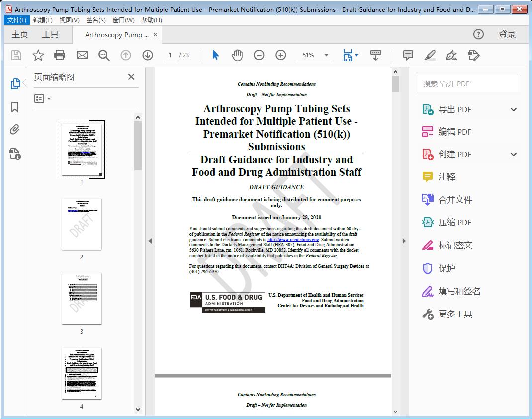Email the document via the envelope icon
This screenshot has height=419, width=532.
tap(82, 55)
